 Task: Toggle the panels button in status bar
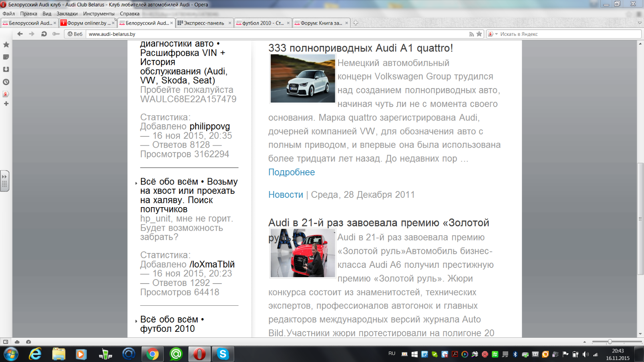(x=6, y=342)
